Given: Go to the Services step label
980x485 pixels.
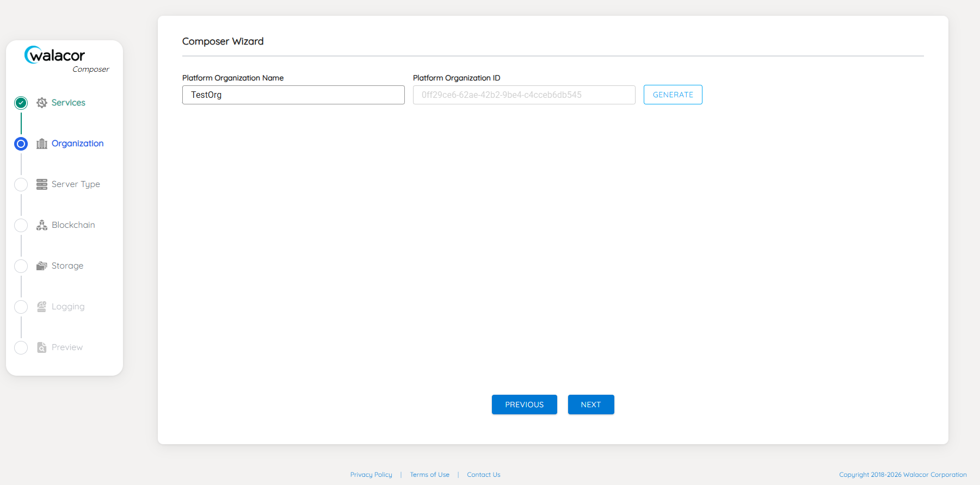Looking at the screenshot, I should click(x=69, y=103).
